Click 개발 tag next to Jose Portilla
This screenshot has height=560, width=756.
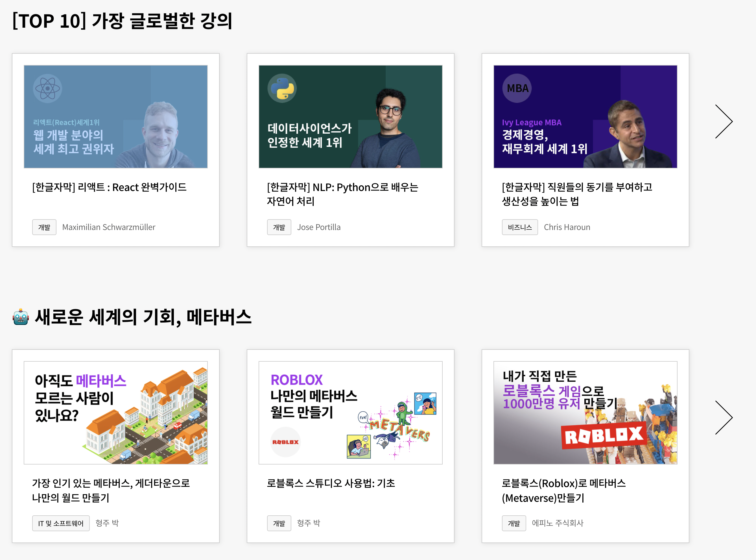(x=279, y=227)
